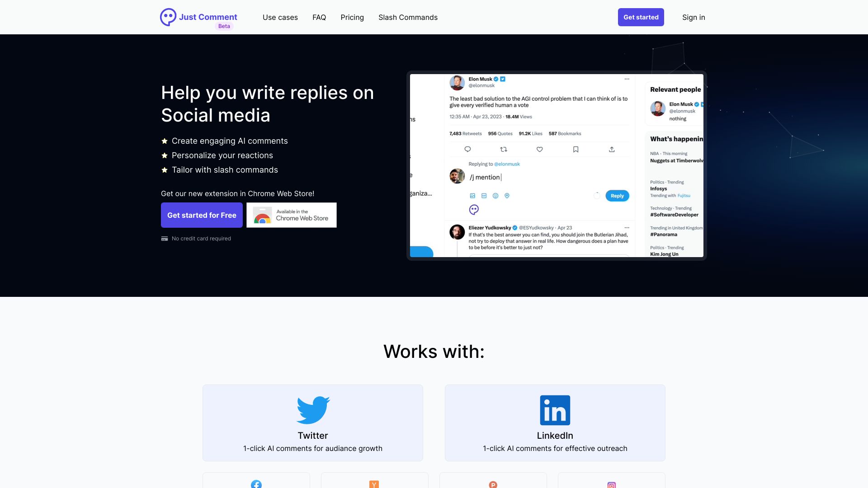
Task: Expand the Twitter card section
Action: tap(312, 422)
